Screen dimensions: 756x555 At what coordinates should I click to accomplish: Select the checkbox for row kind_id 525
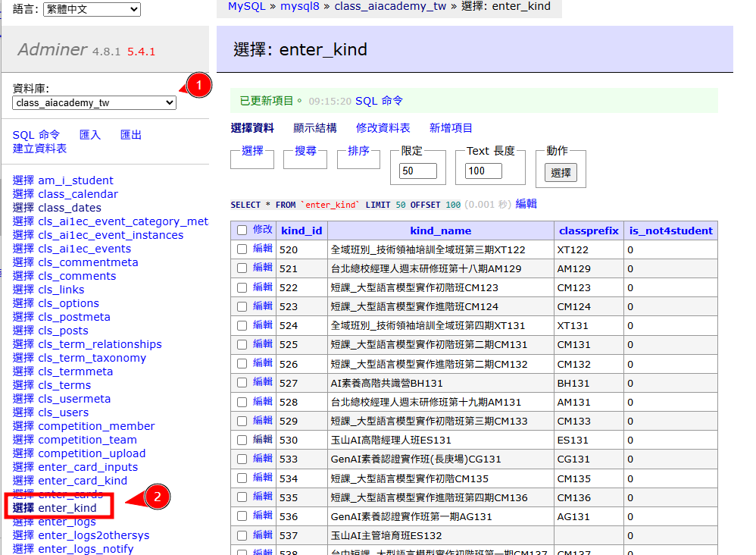[x=242, y=345]
